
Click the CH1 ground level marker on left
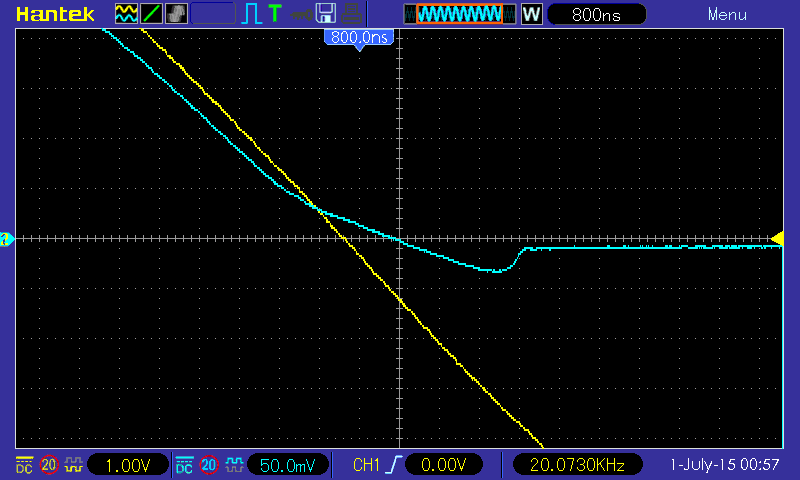(6, 239)
